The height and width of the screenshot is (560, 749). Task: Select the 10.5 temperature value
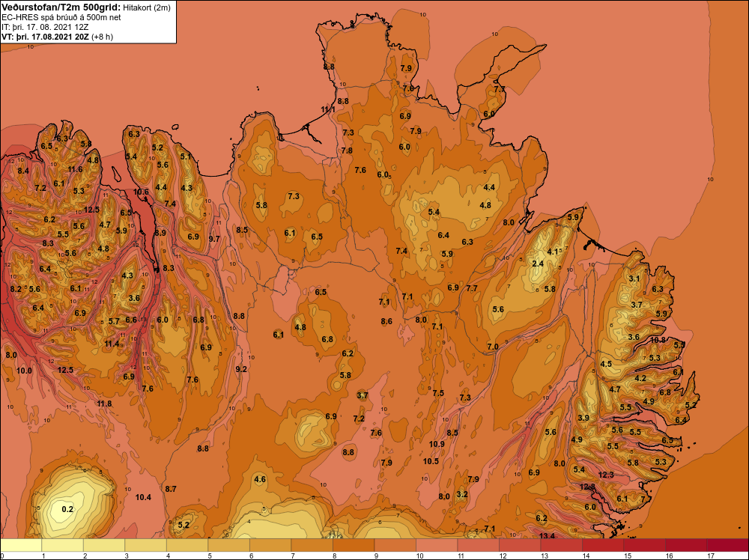(x=431, y=461)
